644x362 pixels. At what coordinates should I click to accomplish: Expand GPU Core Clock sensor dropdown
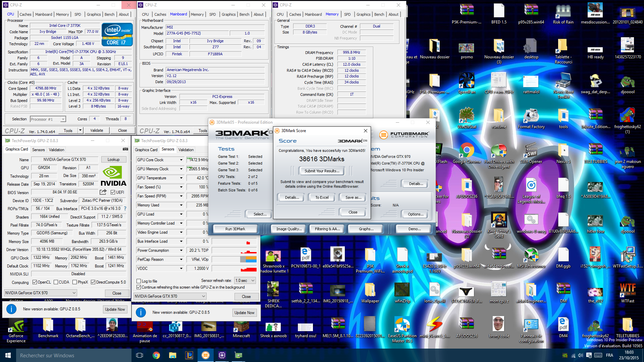point(181,160)
